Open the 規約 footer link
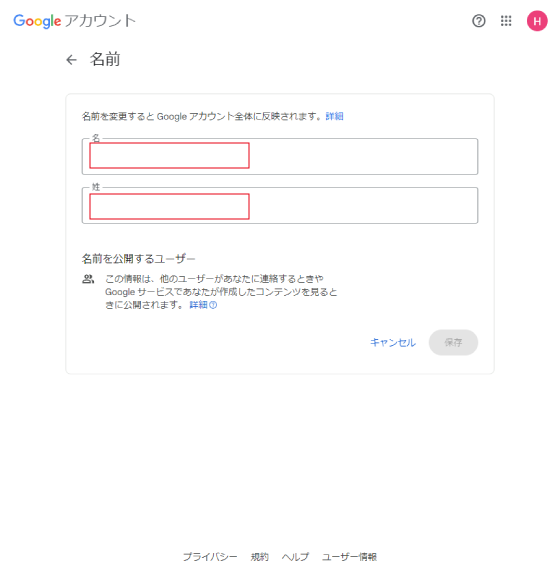 tap(260, 557)
